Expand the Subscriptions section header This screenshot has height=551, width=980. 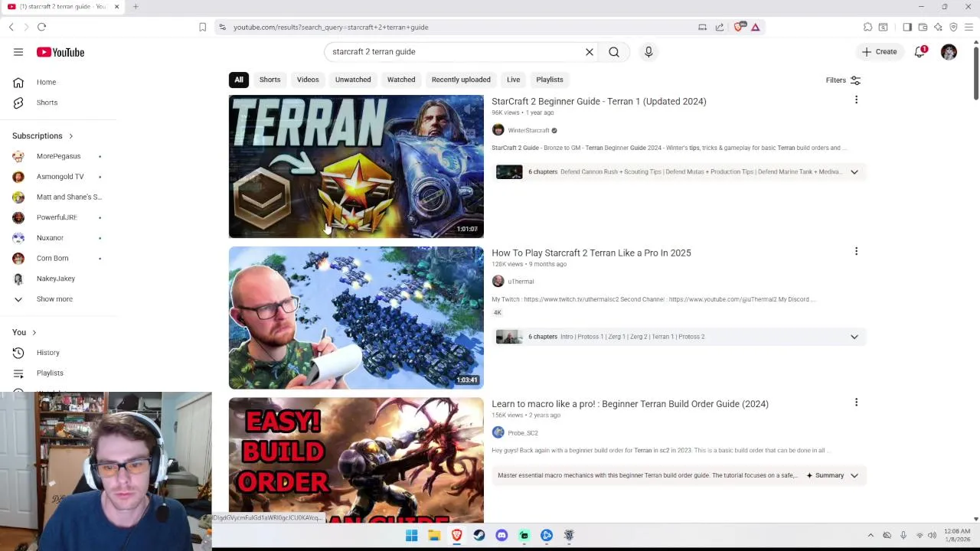point(43,136)
